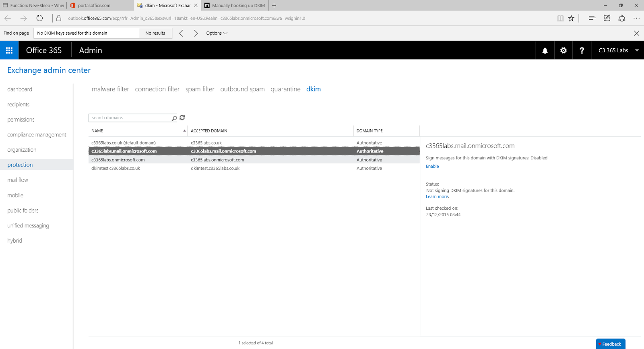
Task: Click Enable to turn on DKIM signing
Action: 432,166
